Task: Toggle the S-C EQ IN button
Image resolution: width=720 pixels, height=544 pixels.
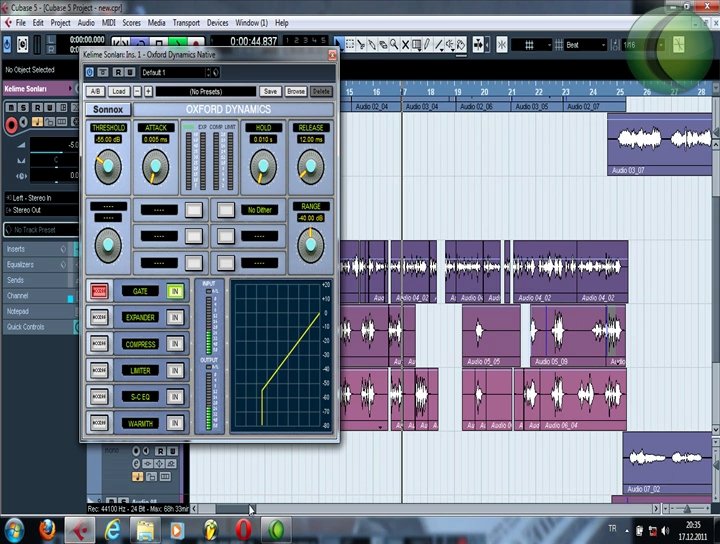Action: (175, 397)
